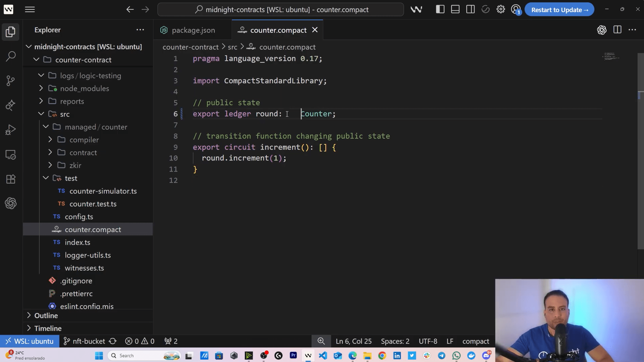The height and width of the screenshot is (362, 644).
Task: Open Windsurf icon beside the search bar
Action: coord(416,10)
